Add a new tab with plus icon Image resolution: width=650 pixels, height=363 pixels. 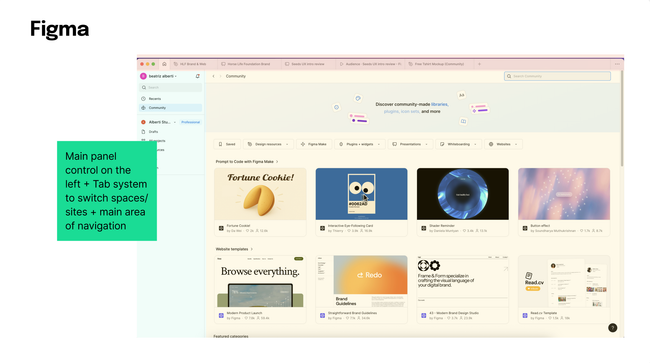(x=479, y=64)
